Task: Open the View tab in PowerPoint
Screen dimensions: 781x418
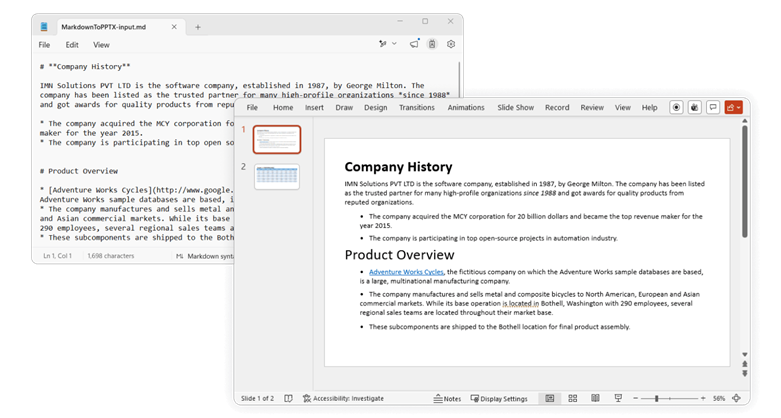Action: point(623,108)
